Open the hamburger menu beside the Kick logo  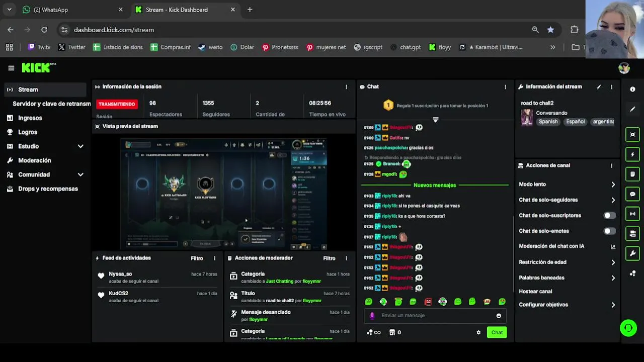[x=11, y=68]
